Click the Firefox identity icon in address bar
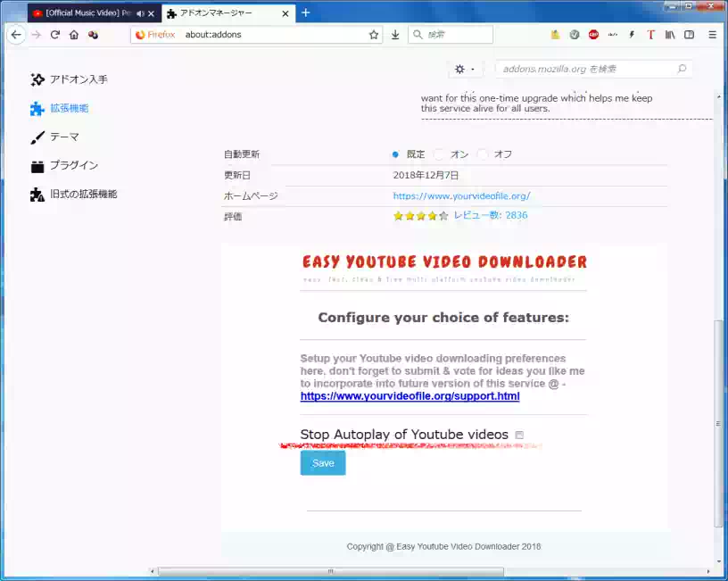This screenshot has height=581, width=728. pos(155,35)
